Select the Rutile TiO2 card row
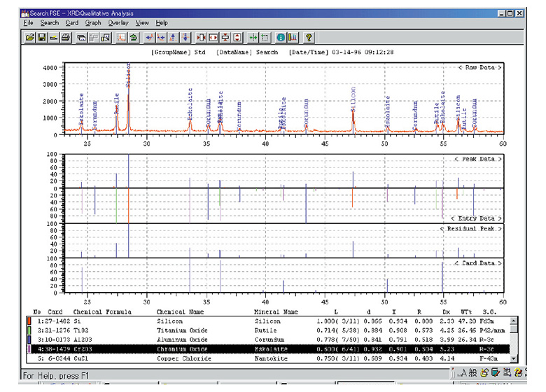 268,330
